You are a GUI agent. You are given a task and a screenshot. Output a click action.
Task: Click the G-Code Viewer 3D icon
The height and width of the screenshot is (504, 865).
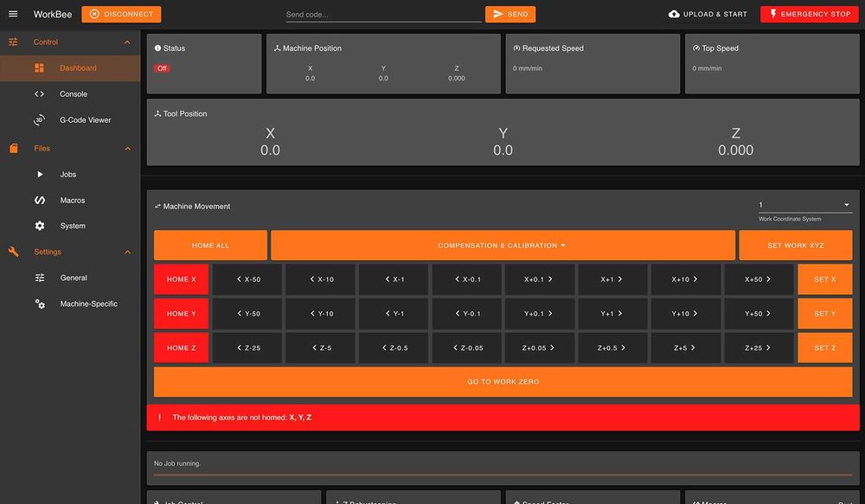(39, 119)
